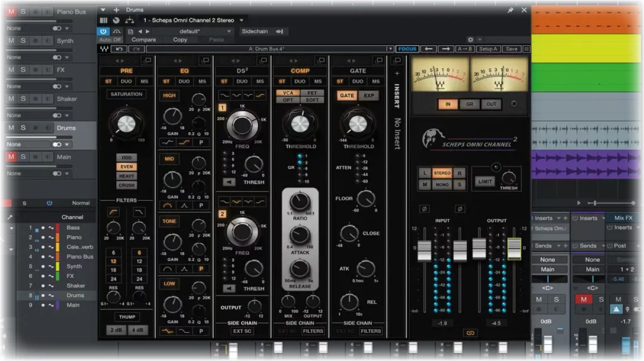Select high-shelf filter shape in DS² band 1
The image size is (644, 361).
(260, 95)
